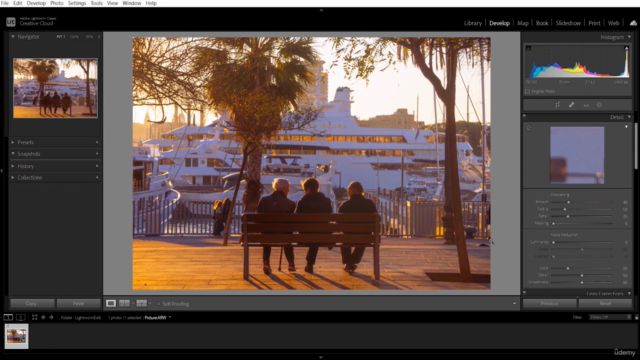
Task: Expand the History panel
Action: point(13,166)
